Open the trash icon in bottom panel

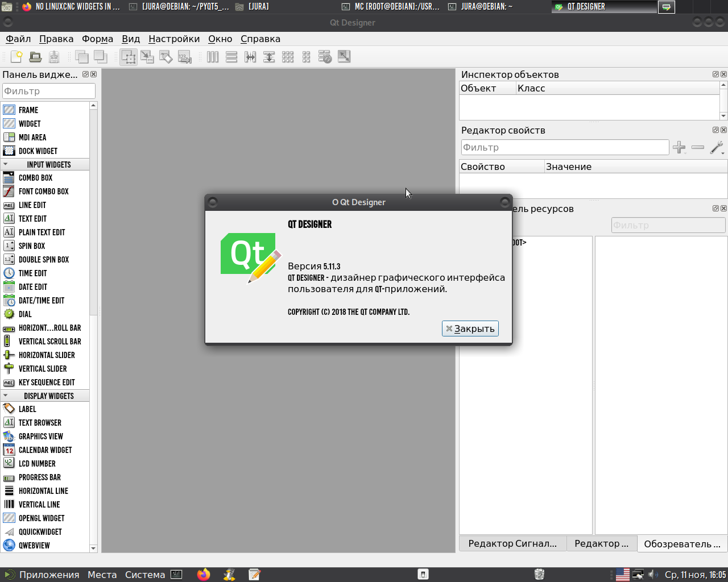click(540, 575)
